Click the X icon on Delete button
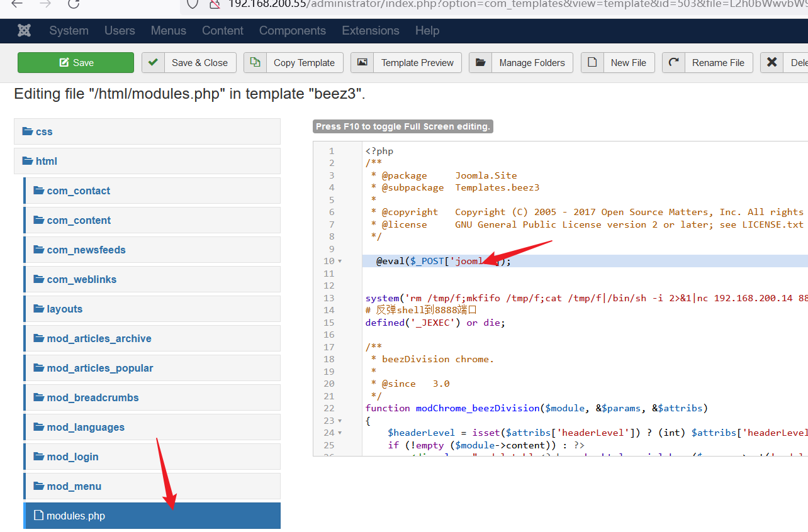This screenshot has width=808, height=532. 772,62
